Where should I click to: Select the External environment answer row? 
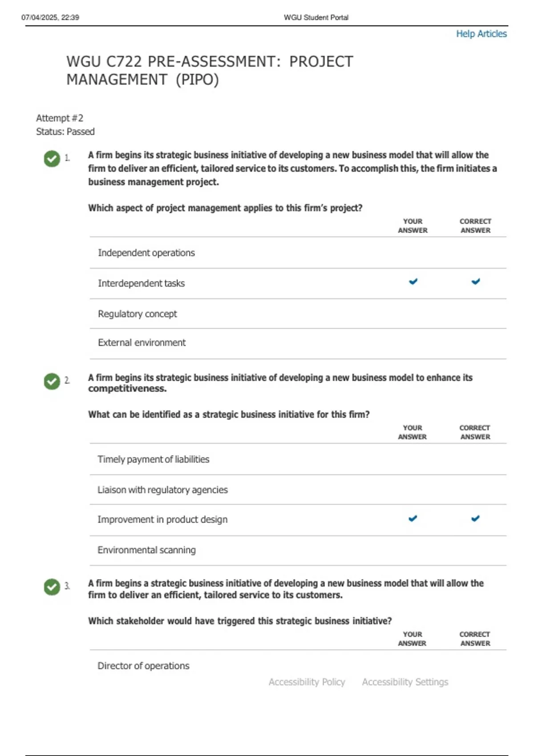coord(142,343)
